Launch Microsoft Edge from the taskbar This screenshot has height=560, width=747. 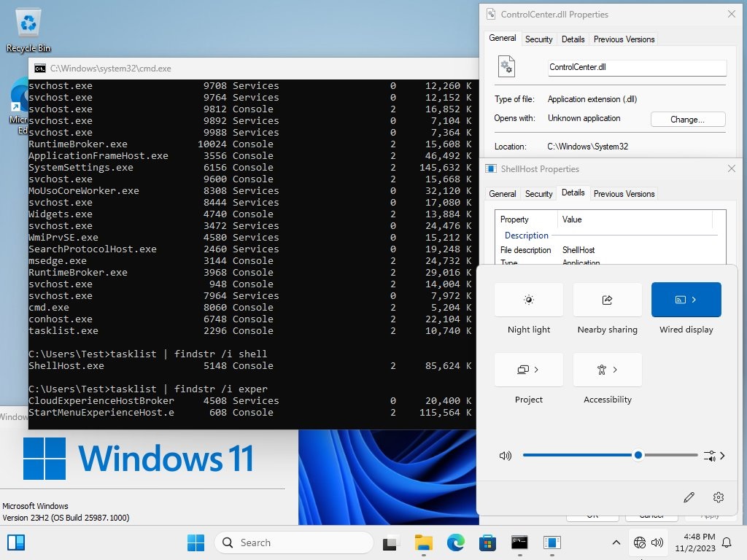pyautogui.click(x=455, y=542)
